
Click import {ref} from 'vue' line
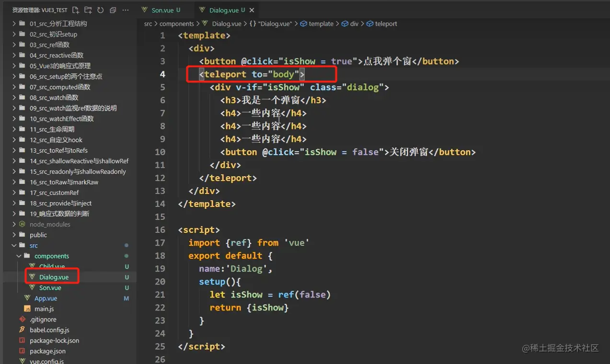249,243
